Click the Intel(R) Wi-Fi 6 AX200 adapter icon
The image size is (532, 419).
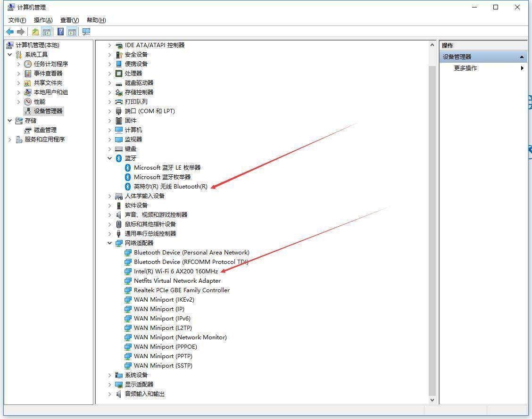pos(128,271)
